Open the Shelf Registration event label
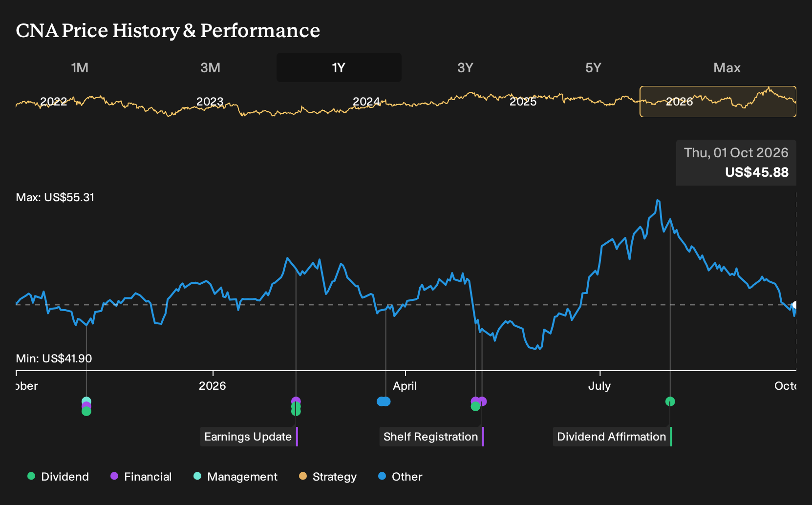This screenshot has height=505, width=812. click(x=431, y=437)
